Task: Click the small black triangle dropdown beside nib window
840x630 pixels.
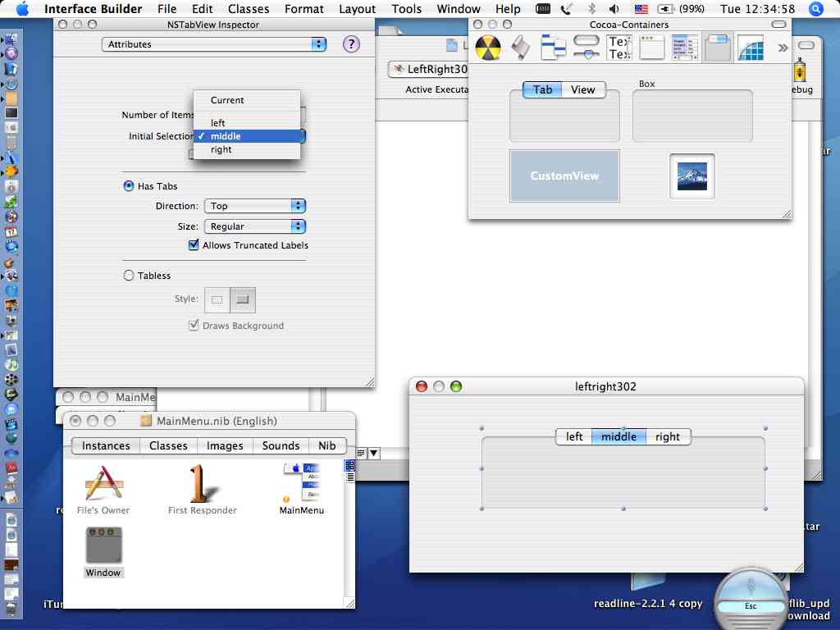Action: (374, 454)
